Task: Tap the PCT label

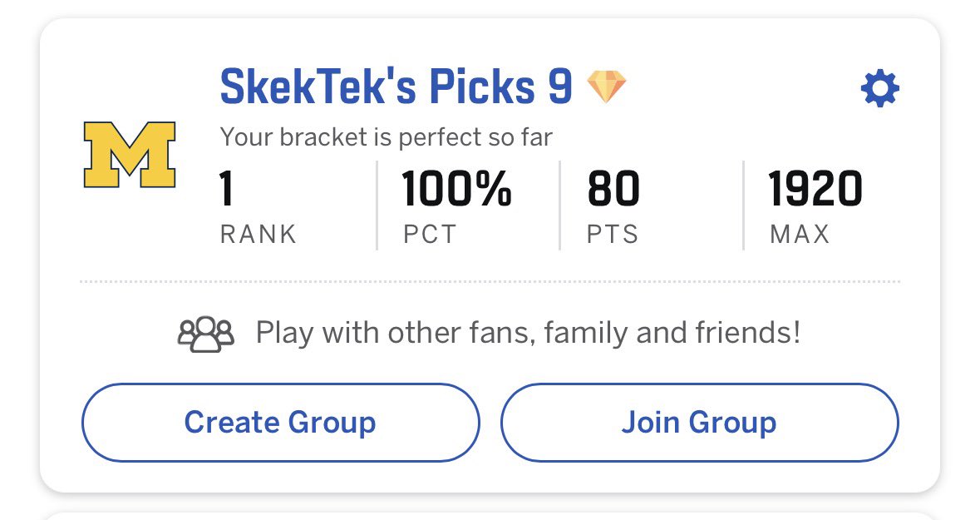Action: tap(431, 235)
